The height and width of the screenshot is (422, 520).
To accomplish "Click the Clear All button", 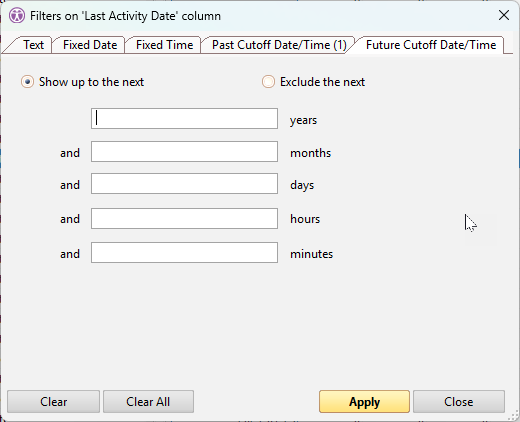I will coord(148,402).
